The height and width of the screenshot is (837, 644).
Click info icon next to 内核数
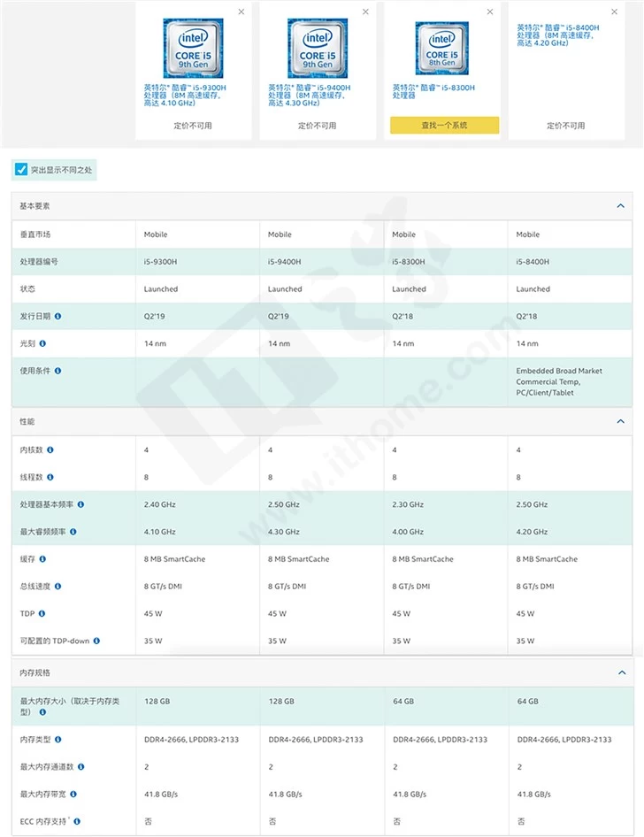click(50, 450)
